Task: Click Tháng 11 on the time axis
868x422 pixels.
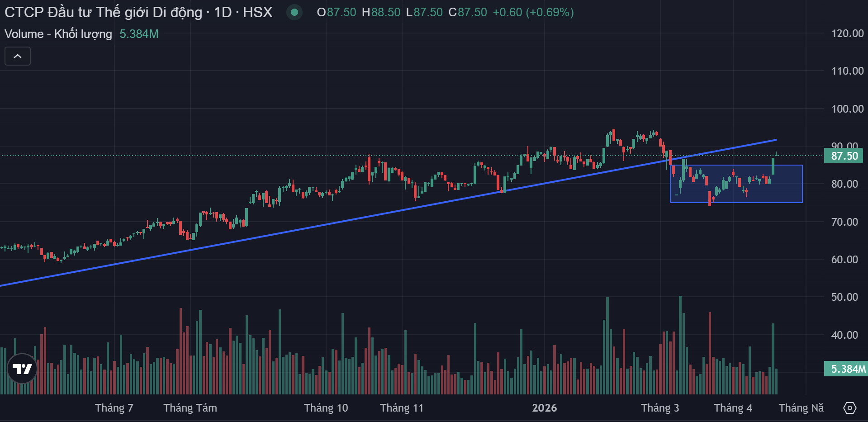Action: pyautogui.click(x=402, y=408)
